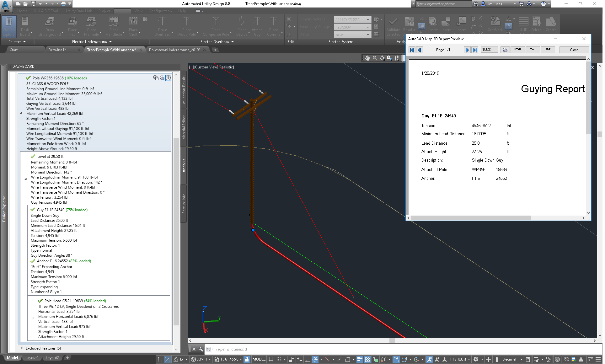605x364 pixels.
Task: Go to next report page arrow
Action: [x=467, y=50]
